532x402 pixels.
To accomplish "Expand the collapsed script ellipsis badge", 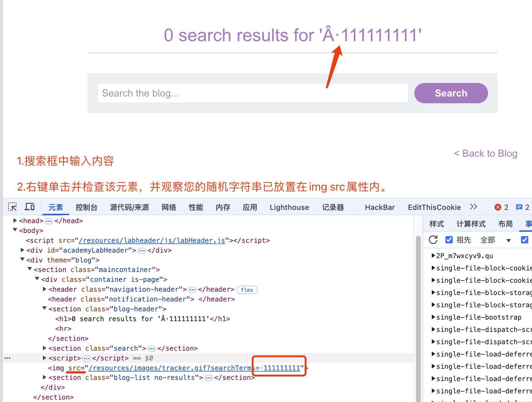I will coord(87,358).
